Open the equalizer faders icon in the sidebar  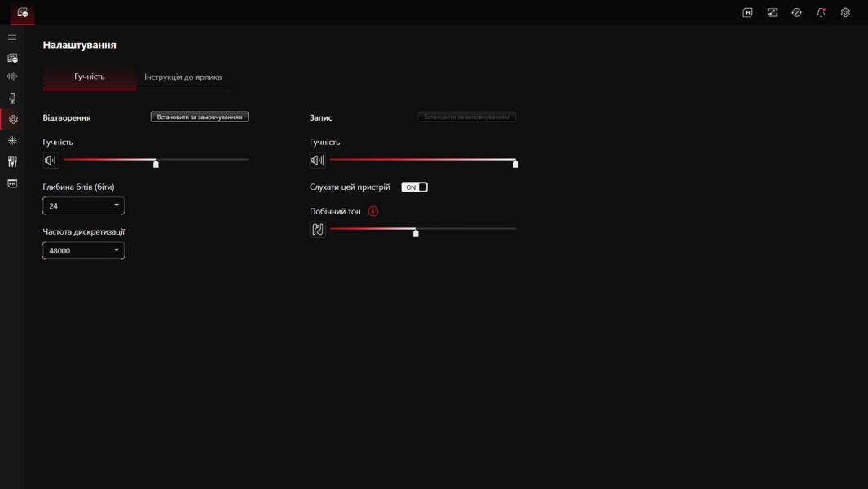12,161
